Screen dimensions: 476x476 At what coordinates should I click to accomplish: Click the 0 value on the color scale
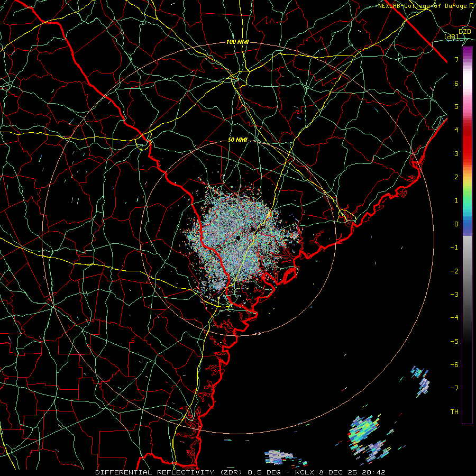point(456,224)
